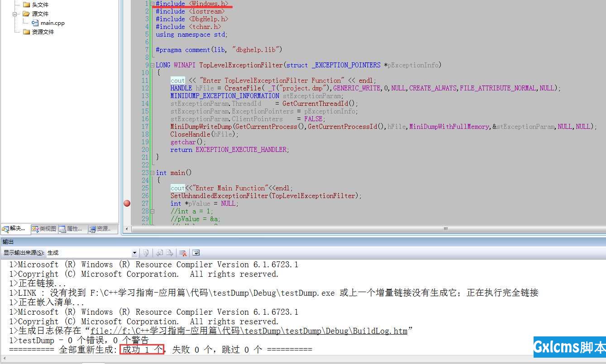Click "return EXCEPTION_EXECUTE_HANDLER;" on line 20

229,150
